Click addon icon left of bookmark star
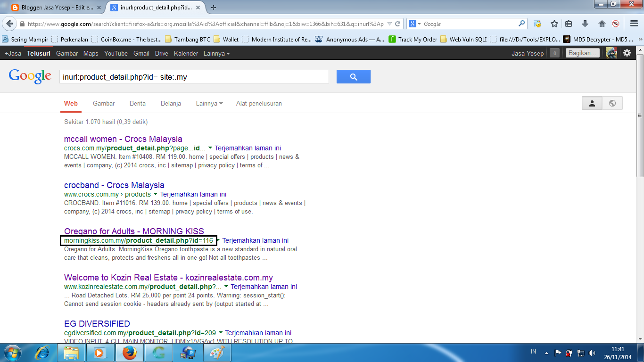This screenshot has height=362, width=644. pyautogui.click(x=537, y=24)
